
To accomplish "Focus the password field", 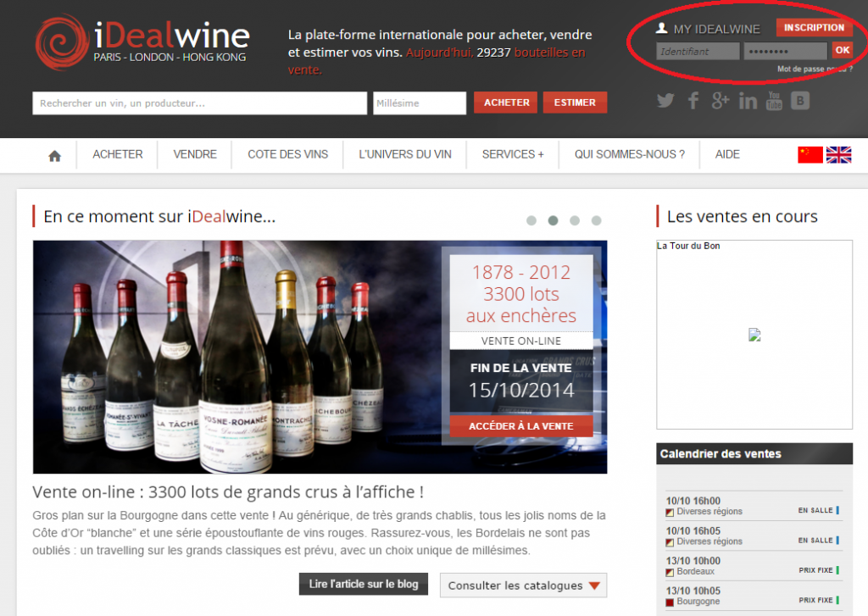I will [x=785, y=51].
